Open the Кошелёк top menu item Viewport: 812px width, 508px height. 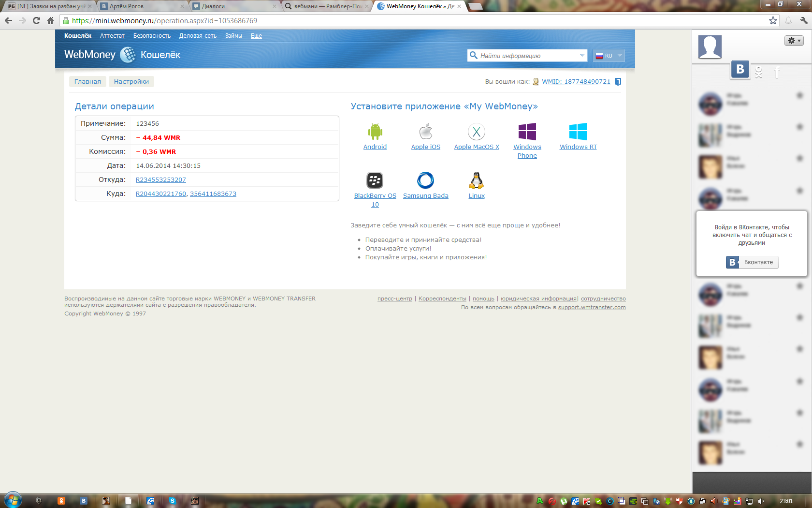click(78, 36)
